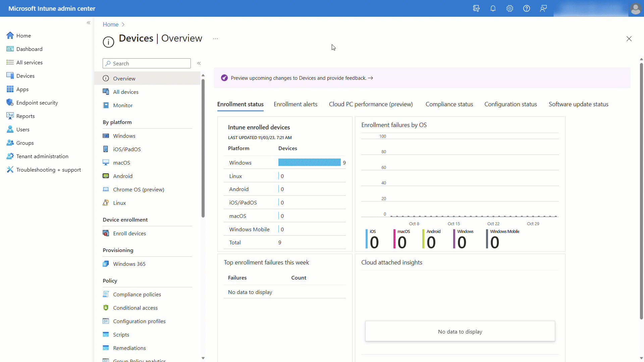The height and width of the screenshot is (362, 644).
Task: Close the Devices Overview blade
Action: 629,39
